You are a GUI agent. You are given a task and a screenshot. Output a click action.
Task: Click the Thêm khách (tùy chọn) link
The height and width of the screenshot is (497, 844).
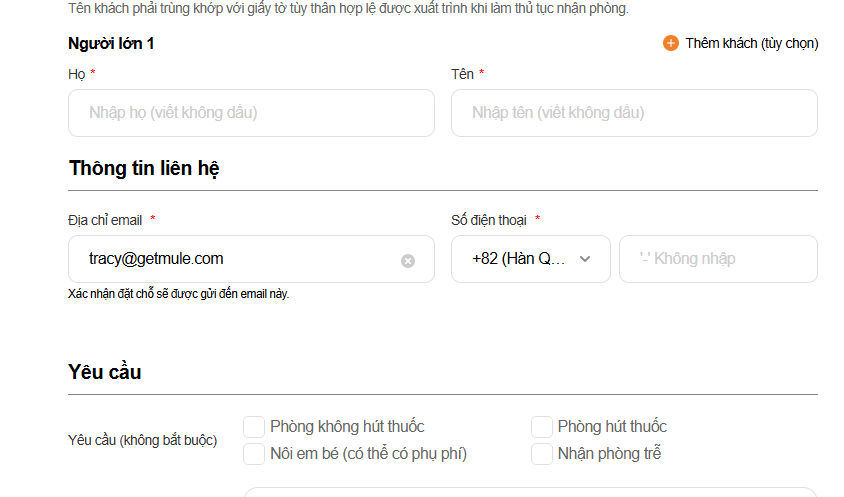coord(751,43)
